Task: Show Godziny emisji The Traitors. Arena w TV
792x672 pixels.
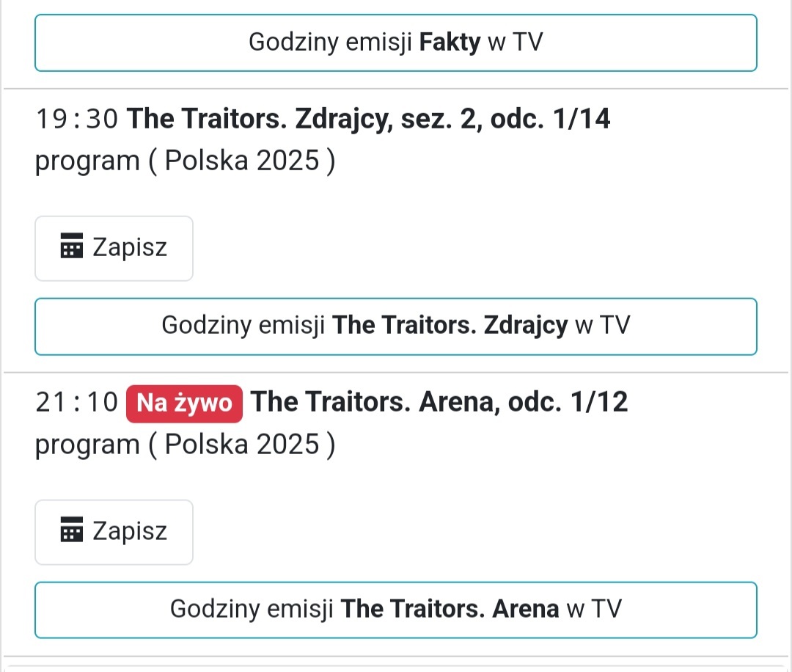Action: point(396,610)
